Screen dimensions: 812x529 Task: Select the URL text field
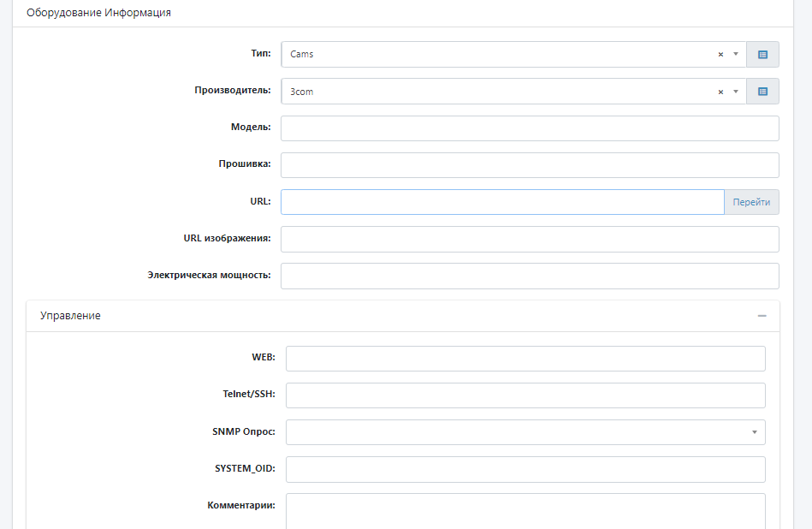coord(502,202)
